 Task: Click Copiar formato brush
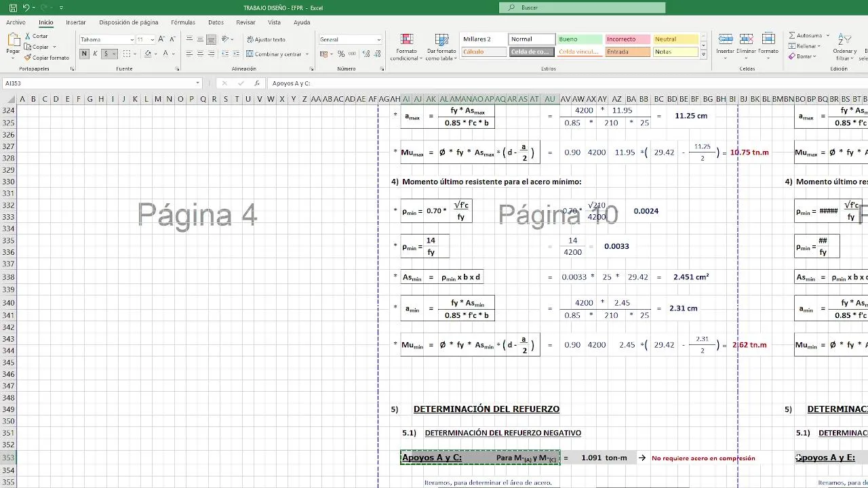pyautogui.click(x=47, y=58)
